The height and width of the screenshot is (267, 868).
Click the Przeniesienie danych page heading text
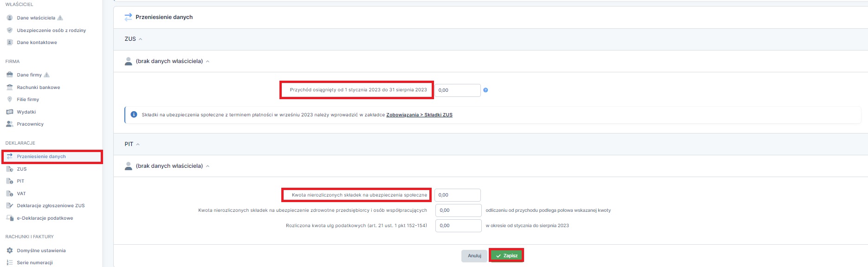(164, 17)
